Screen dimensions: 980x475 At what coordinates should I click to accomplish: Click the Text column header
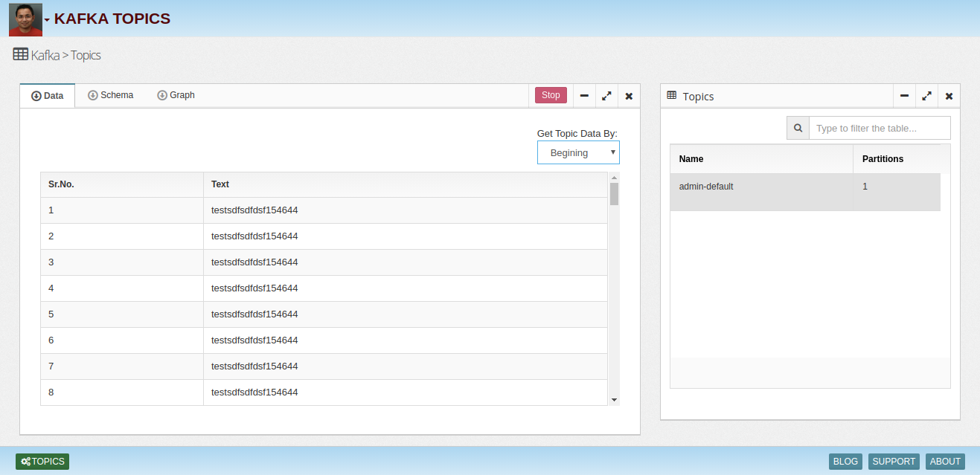(406, 184)
